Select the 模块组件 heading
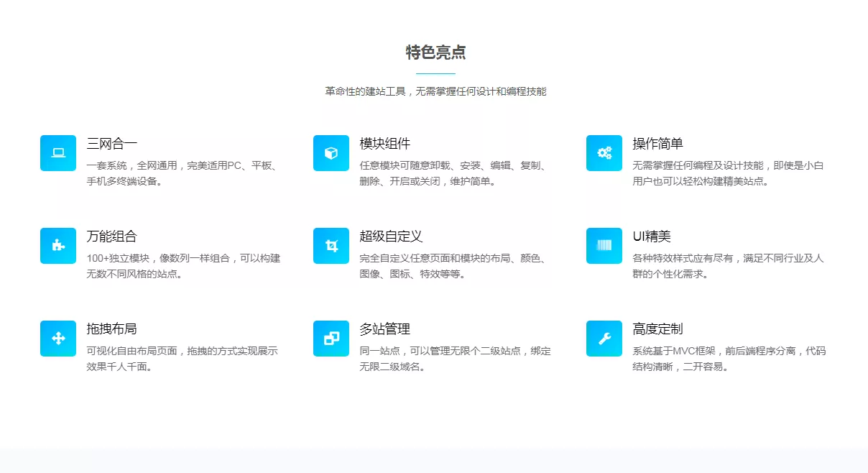This screenshot has width=868, height=473. point(385,144)
